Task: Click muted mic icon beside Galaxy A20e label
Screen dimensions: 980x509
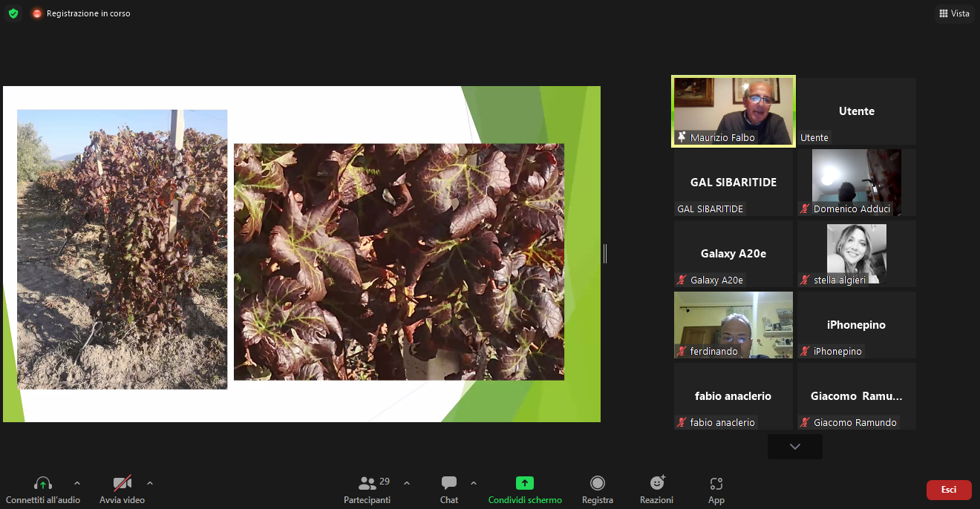Action: 682,280
